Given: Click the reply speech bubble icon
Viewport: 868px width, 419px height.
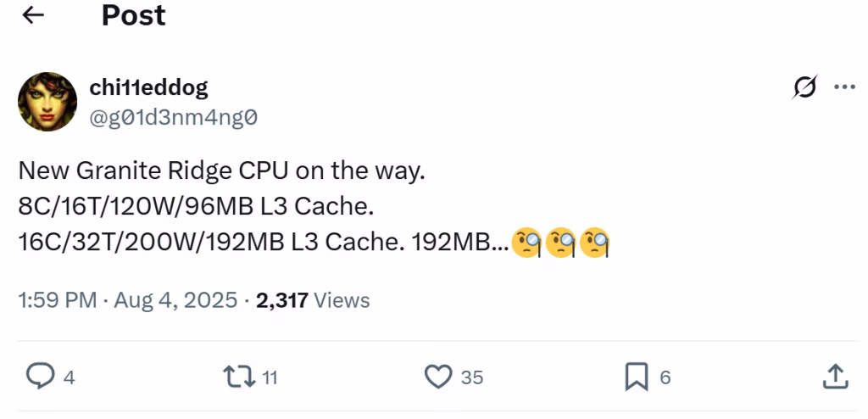Looking at the screenshot, I should coord(40,377).
